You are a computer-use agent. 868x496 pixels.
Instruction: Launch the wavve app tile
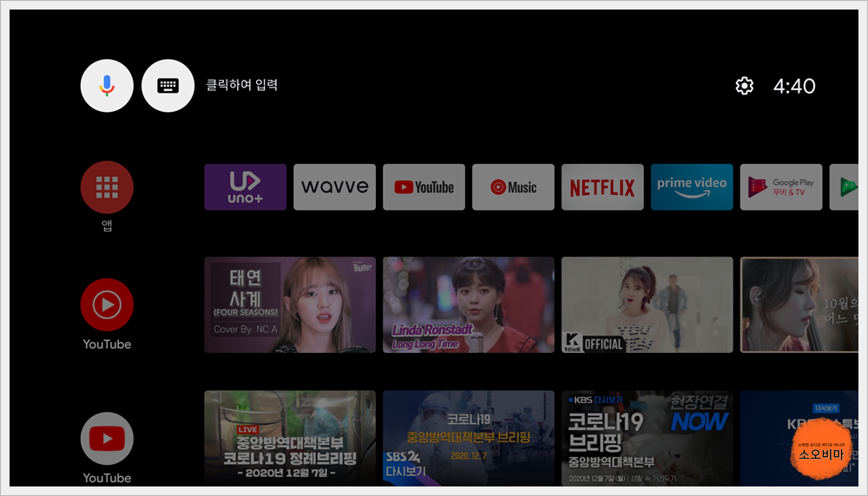click(x=334, y=187)
